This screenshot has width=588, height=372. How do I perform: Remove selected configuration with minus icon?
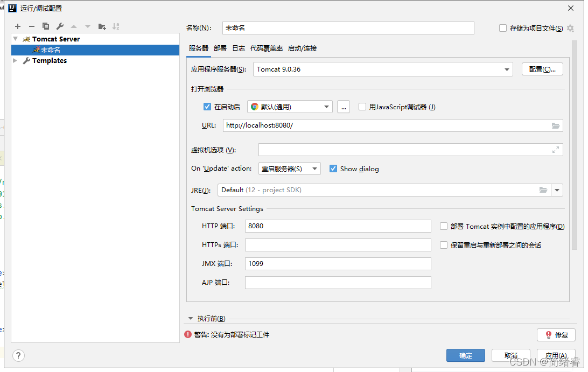click(x=32, y=26)
